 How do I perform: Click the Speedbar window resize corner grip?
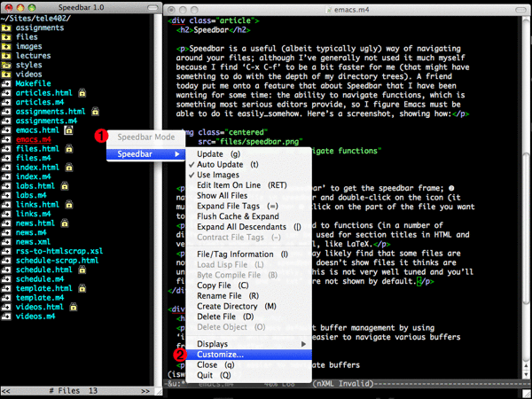[159, 391]
